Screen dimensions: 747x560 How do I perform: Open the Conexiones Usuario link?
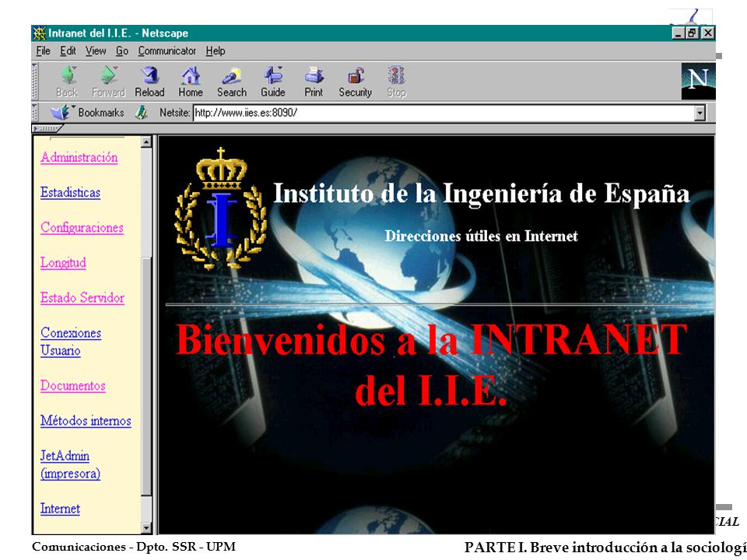pos(71,341)
